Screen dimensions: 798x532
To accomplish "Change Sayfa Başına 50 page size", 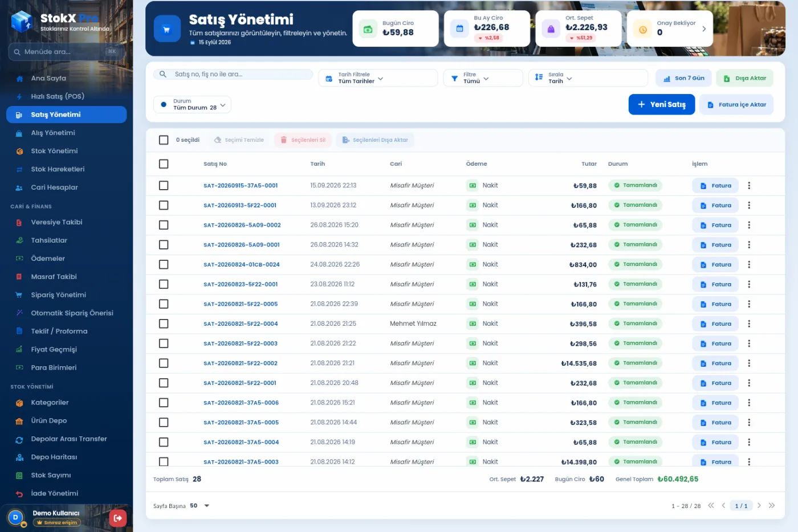I will tap(199, 506).
